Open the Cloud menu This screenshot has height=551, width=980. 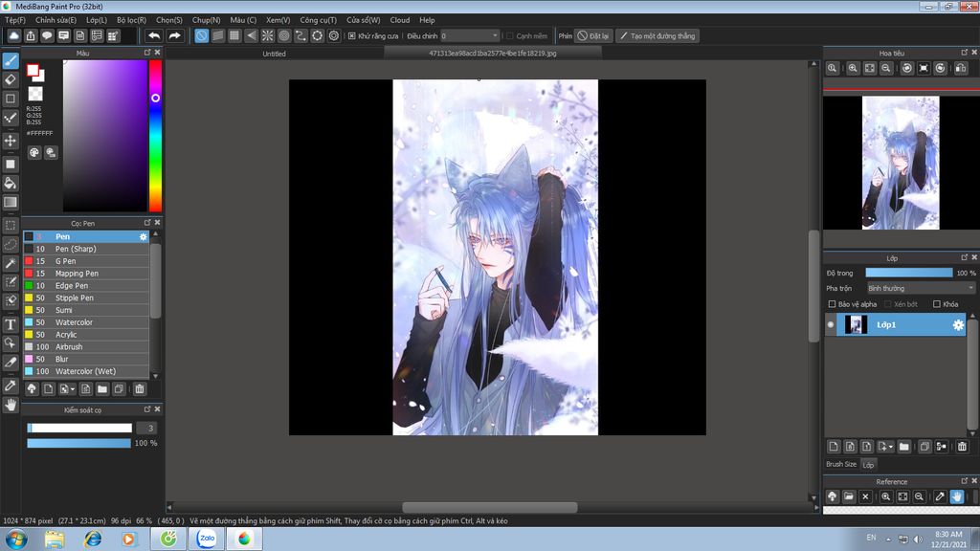400,20
